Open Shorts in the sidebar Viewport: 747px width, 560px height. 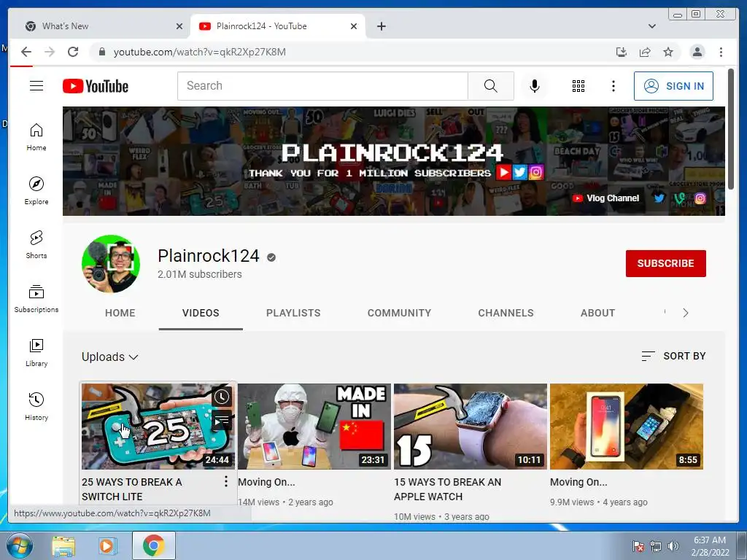click(x=36, y=245)
